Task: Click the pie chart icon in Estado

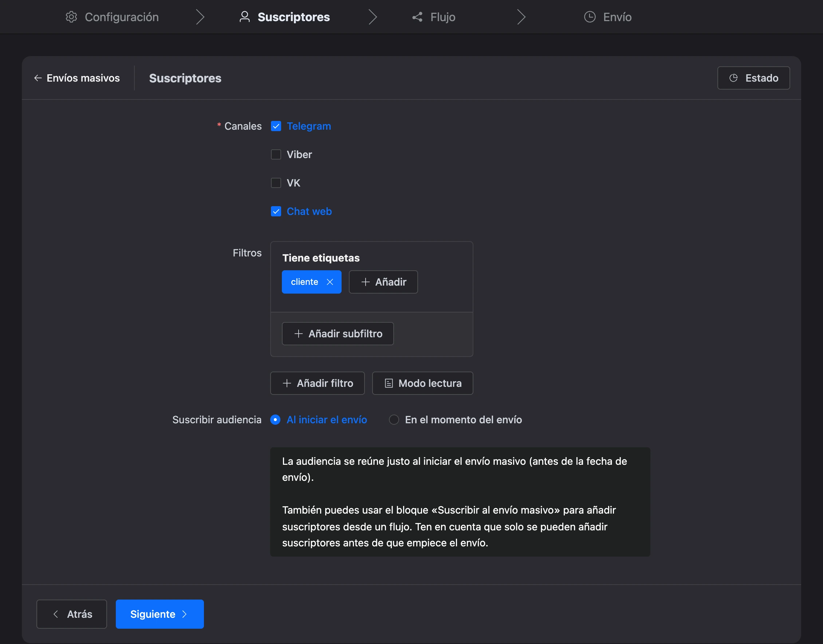Action: click(x=733, y=78)
